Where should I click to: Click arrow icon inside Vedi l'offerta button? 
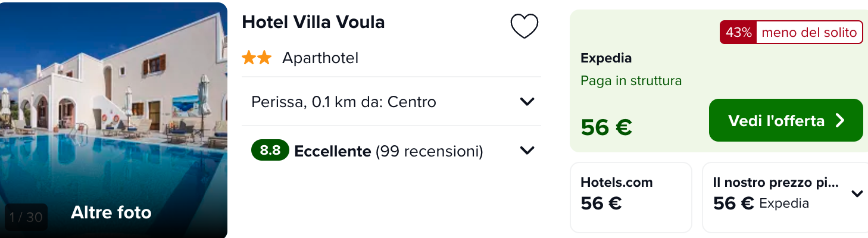840,121
